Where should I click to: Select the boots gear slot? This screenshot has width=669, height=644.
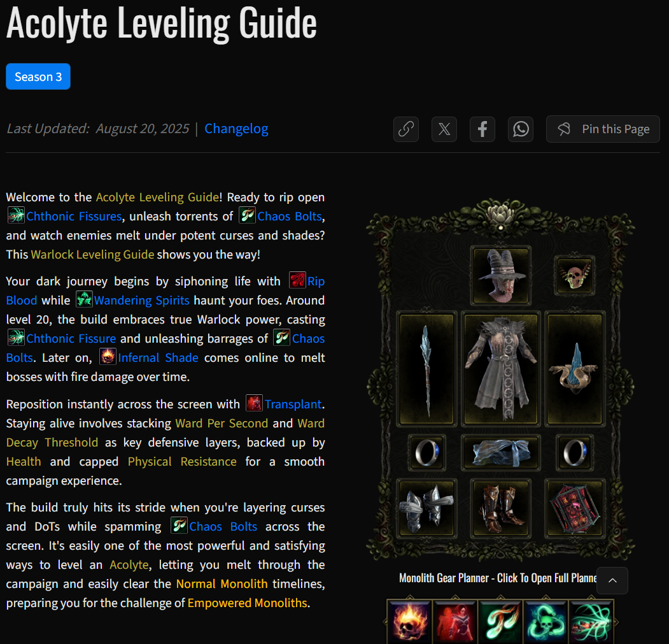tap(501, 508)
